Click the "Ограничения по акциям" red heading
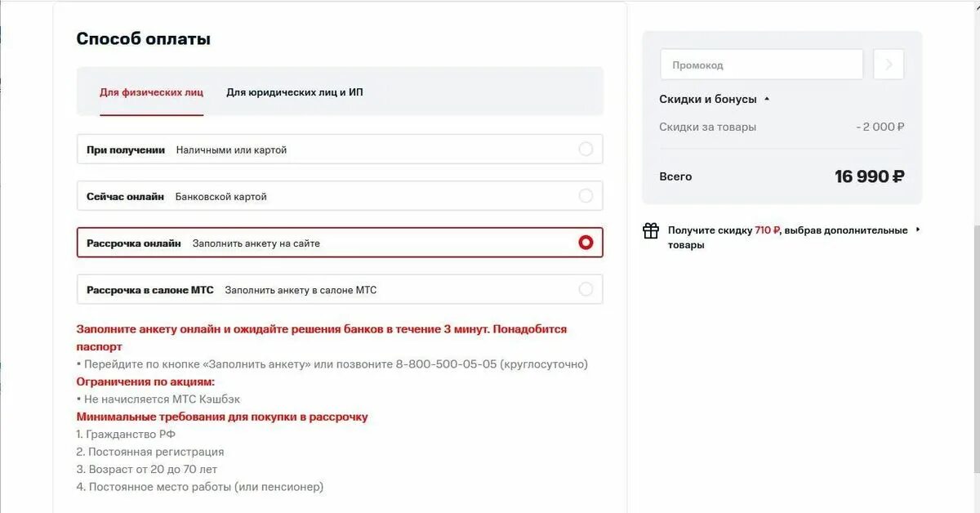The image size is (980, 513). (145, 381)
